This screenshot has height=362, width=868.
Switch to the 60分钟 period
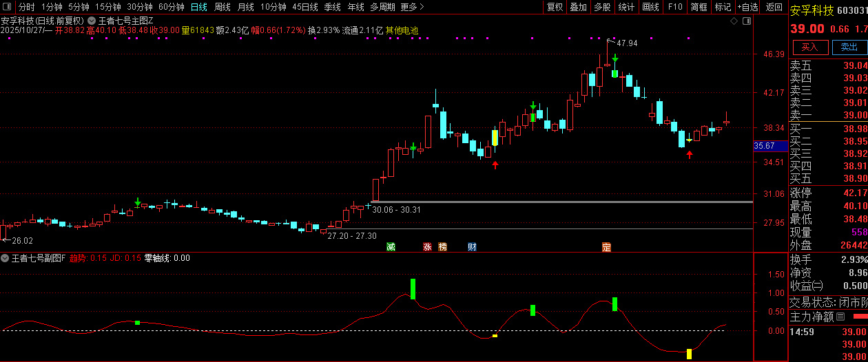172,7
